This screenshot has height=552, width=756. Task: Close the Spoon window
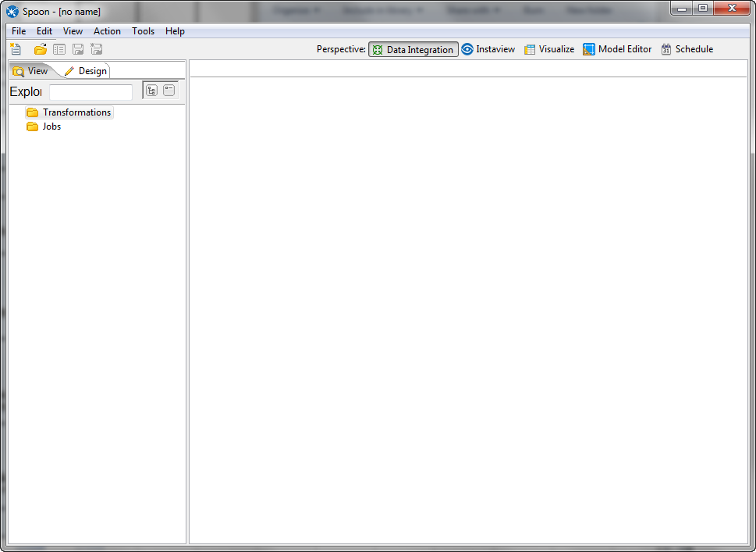pyautogui.click(x=732, y=9)
